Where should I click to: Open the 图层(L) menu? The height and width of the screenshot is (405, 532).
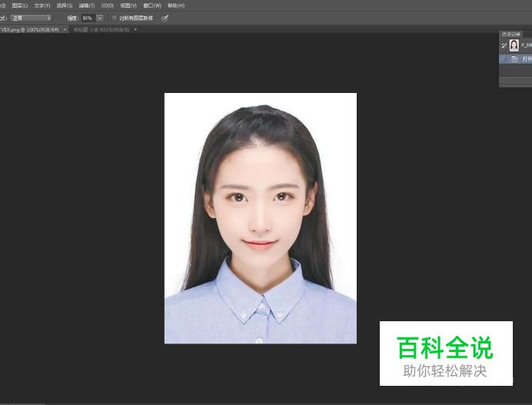coord(20,5)
